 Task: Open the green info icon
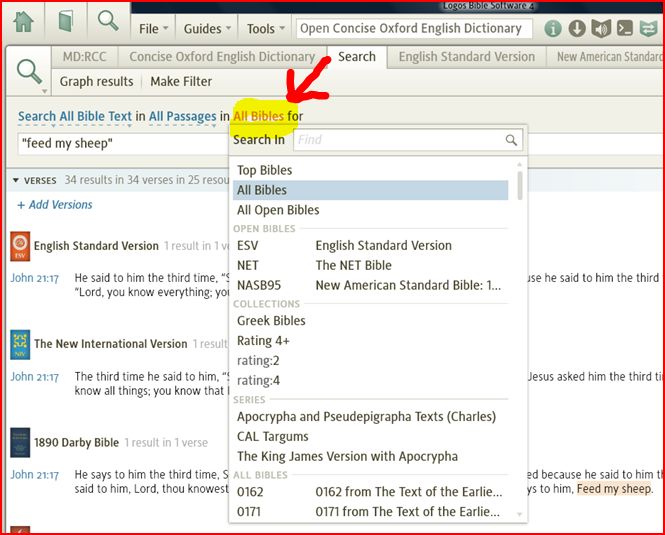pos(553,28)
